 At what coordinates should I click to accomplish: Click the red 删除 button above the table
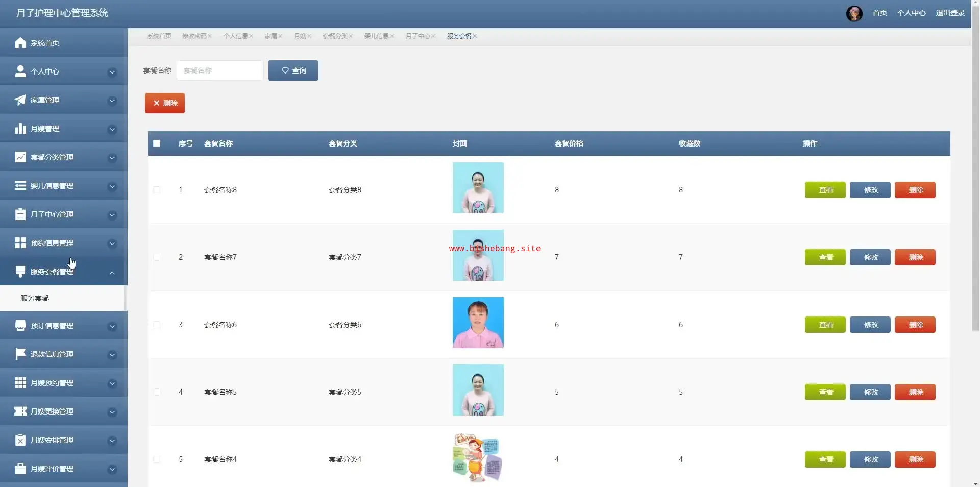point(165,103)
